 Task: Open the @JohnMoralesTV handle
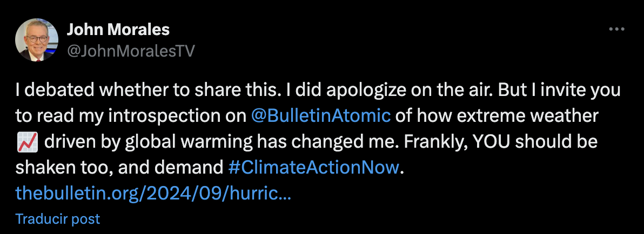click(130, 51)
